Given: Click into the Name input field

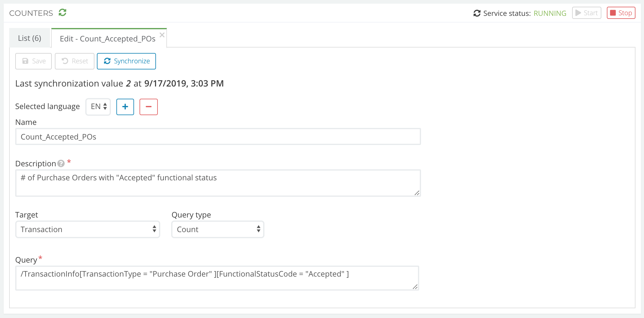Looking at the screenshot, I should tap(218, 137).
